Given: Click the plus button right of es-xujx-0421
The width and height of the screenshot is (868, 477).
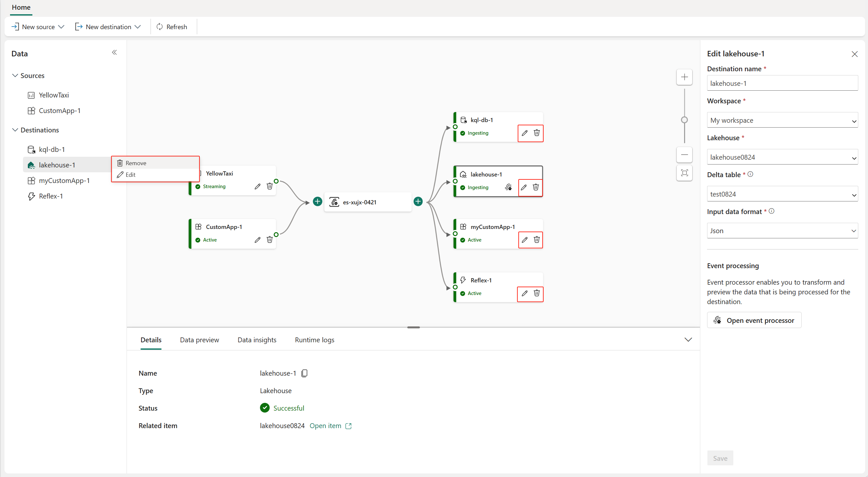Looking at the screenshot, I should coord(418,202).
